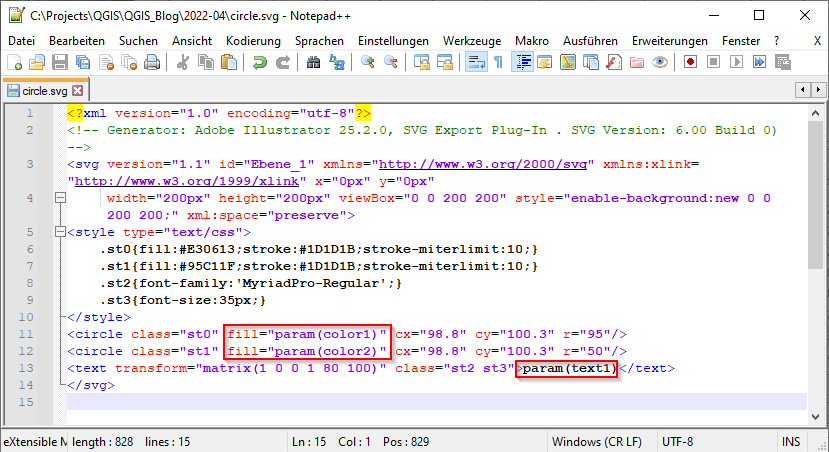829x452 pixels.
Task: Open the Kodierung menu
Action: point(253,40)
